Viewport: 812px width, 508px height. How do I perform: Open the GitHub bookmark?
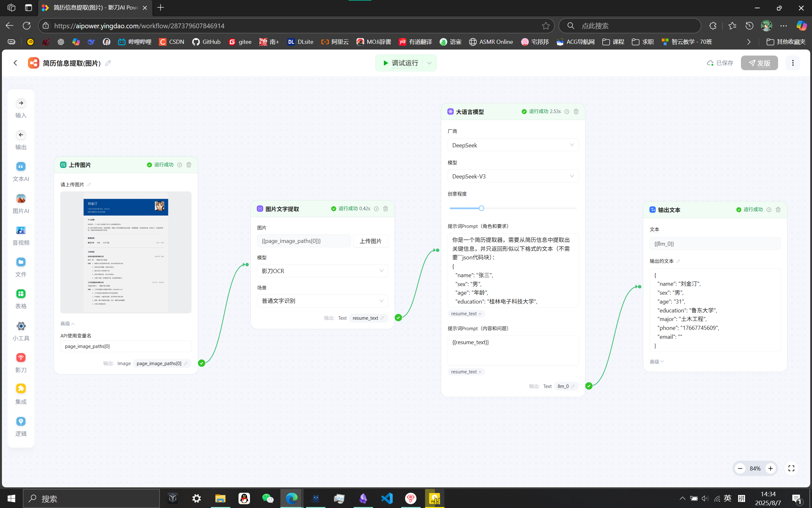click(x=206, y=42)
